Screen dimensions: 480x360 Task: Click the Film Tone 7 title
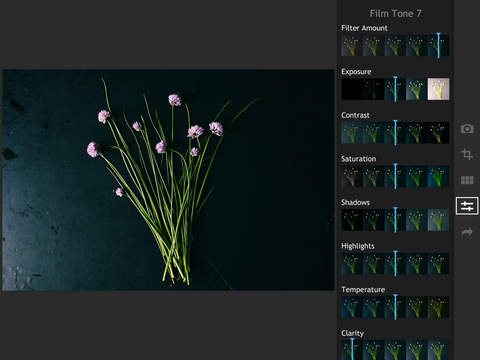pyautogui.click(x=395, y=14)
